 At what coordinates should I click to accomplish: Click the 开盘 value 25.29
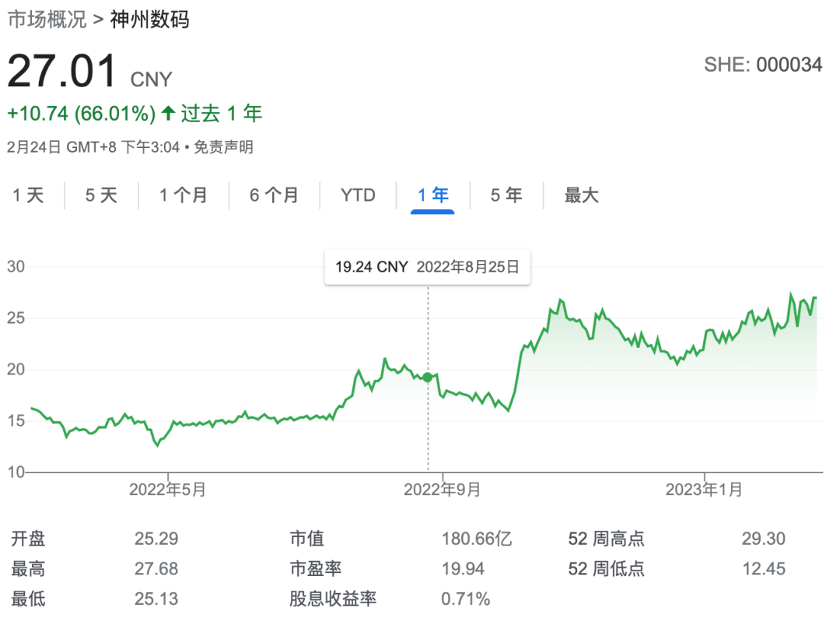(x=156, y=539)
